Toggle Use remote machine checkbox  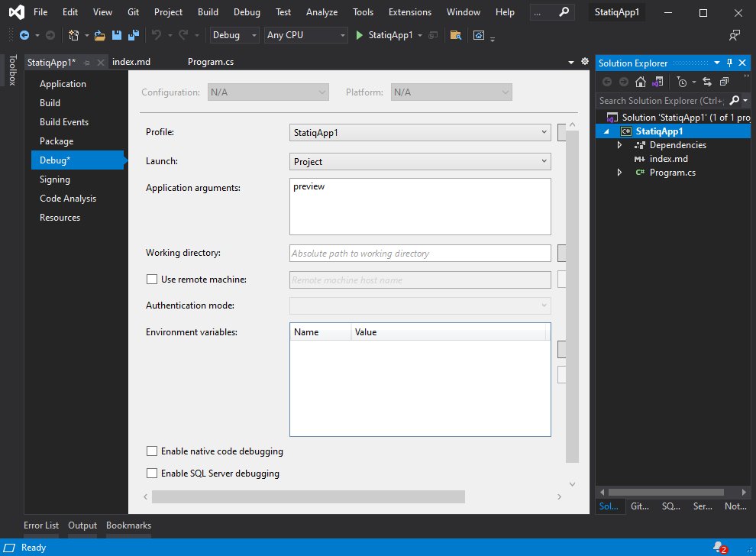(x=152, y=280)
